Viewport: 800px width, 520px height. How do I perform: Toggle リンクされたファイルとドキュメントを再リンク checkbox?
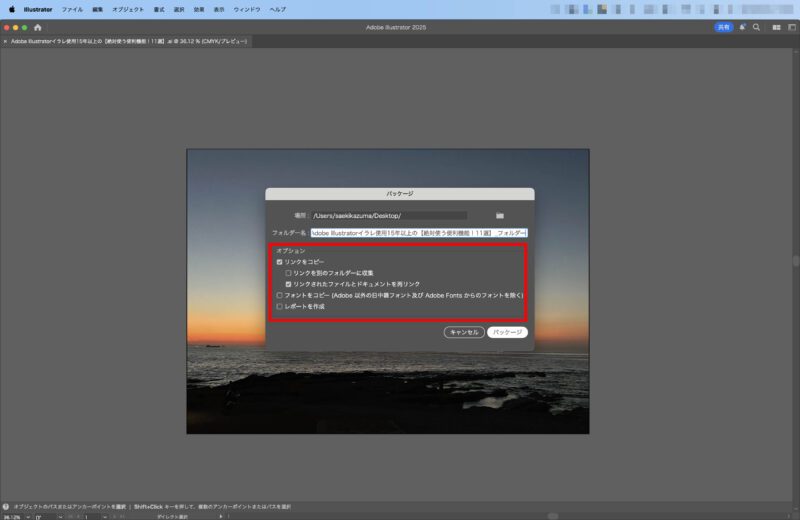click(x=289, y=284)
